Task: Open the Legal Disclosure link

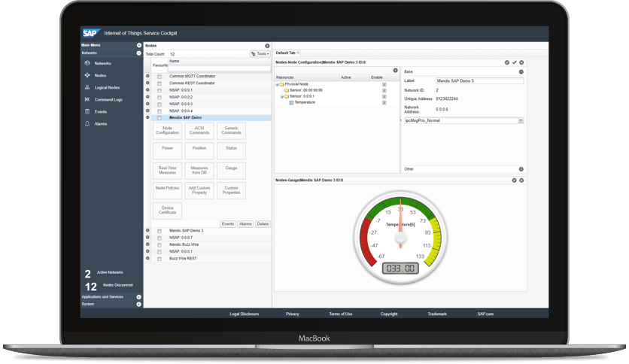Action: pos(244,314)
